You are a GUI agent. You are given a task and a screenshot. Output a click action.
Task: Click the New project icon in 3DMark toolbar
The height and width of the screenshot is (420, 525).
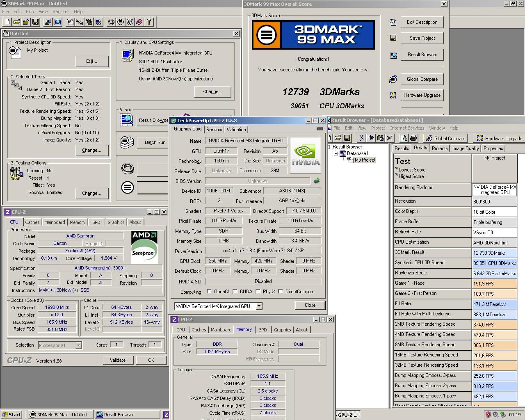click(7, 22)
